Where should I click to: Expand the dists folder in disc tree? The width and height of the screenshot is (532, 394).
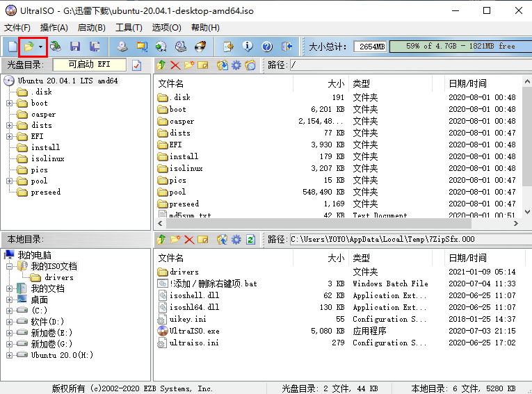click(x=10, y=126)
